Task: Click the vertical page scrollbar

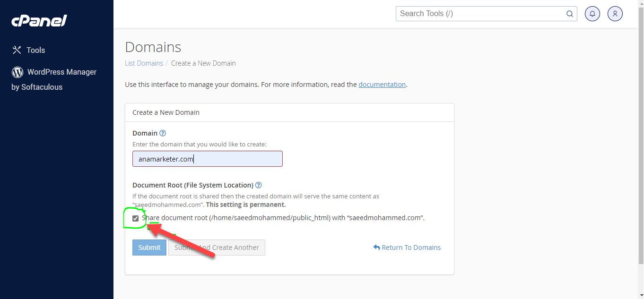Action: 641,132
